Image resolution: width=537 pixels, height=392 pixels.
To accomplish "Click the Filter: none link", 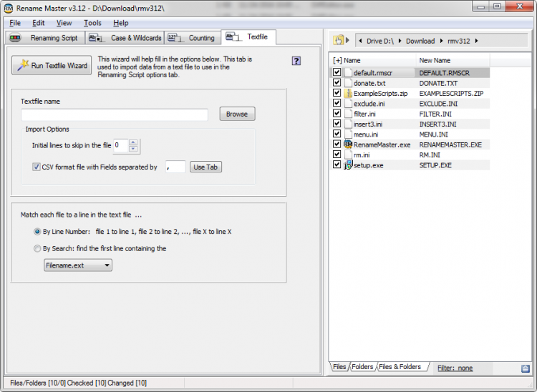I will tap(455, 368).
